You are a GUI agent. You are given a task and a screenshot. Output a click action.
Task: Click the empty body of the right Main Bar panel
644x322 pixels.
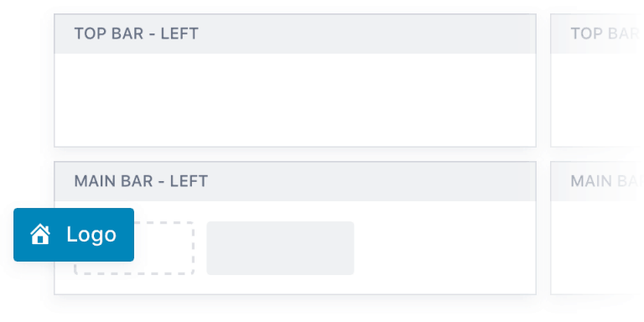tap(597, 247)
